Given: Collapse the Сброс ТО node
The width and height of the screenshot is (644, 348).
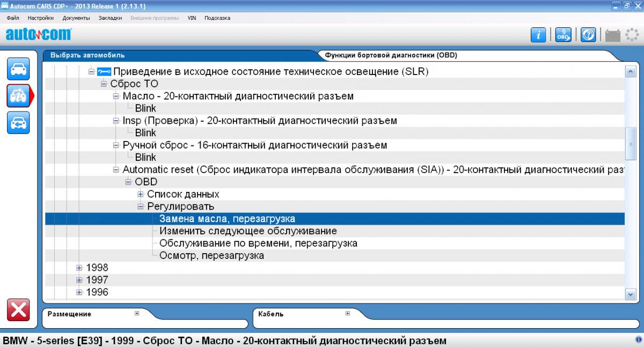Looking at the screenshot, I should (104, 84).
